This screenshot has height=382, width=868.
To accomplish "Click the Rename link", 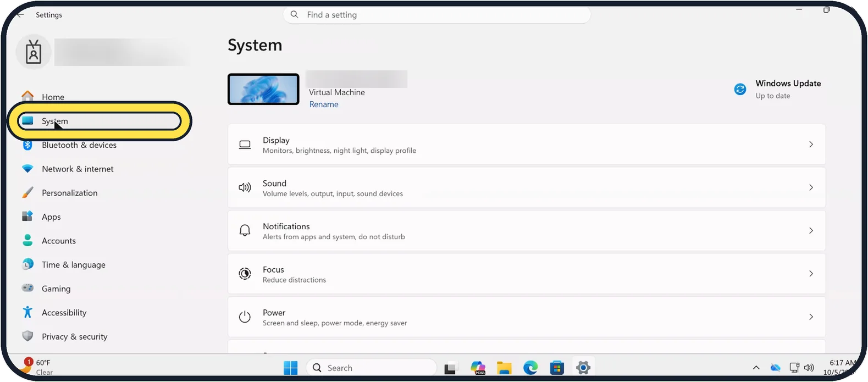I will (x=324, y=104).
